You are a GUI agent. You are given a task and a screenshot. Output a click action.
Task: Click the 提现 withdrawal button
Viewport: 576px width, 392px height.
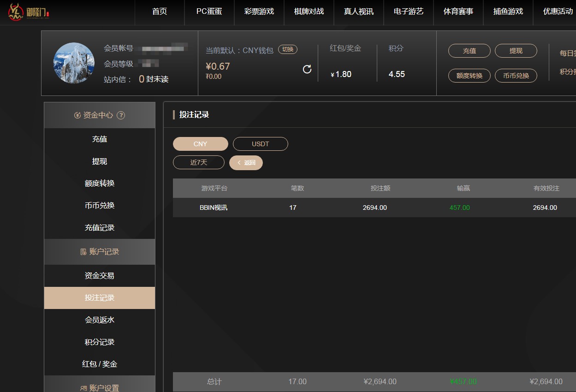tap(516, 51)
